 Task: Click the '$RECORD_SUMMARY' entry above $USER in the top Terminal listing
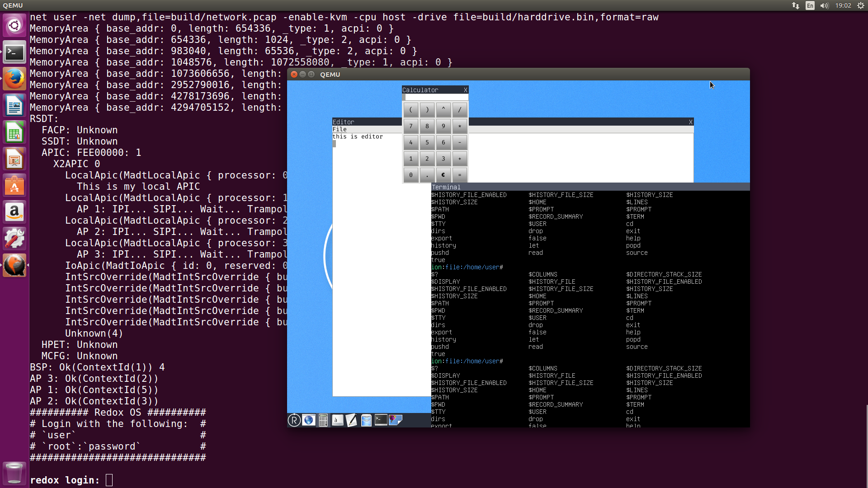(556, 216)
